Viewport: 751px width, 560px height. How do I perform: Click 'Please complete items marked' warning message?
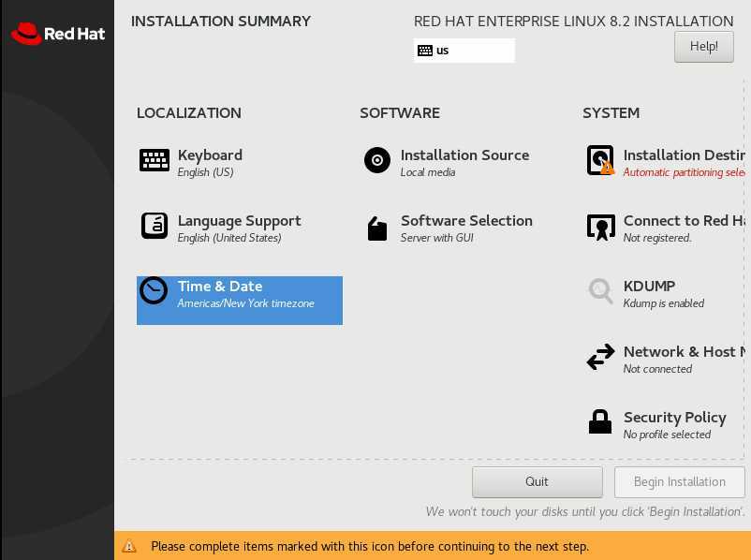(370, 547)
